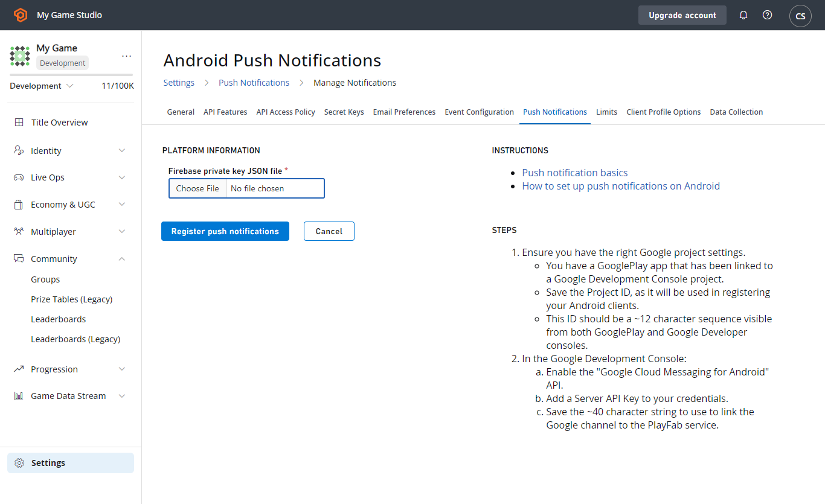Image resolution: width=825 pixels, height=504 pixels.
Task: Click the Progression trend arrow icon
Action: click(19, 369)
